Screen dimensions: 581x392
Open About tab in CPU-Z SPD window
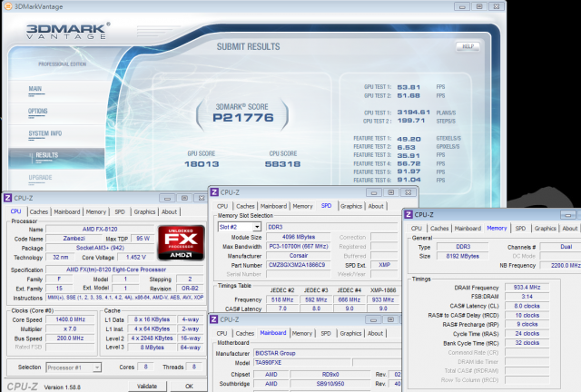[x=376, y=206]
